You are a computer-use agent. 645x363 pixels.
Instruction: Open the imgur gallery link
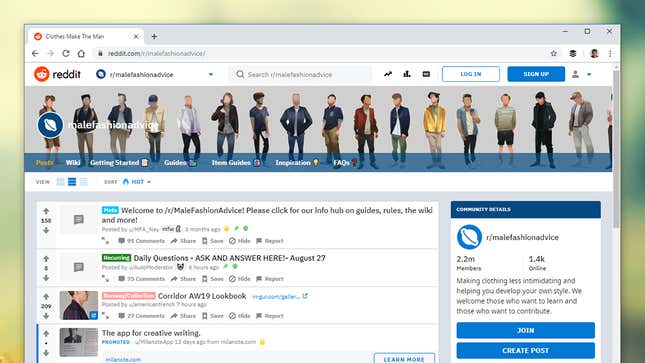[280, 296]
